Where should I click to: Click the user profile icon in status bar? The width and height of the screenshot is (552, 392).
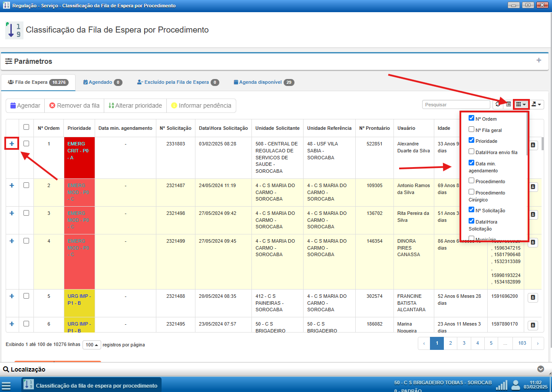tap(516, 385)
